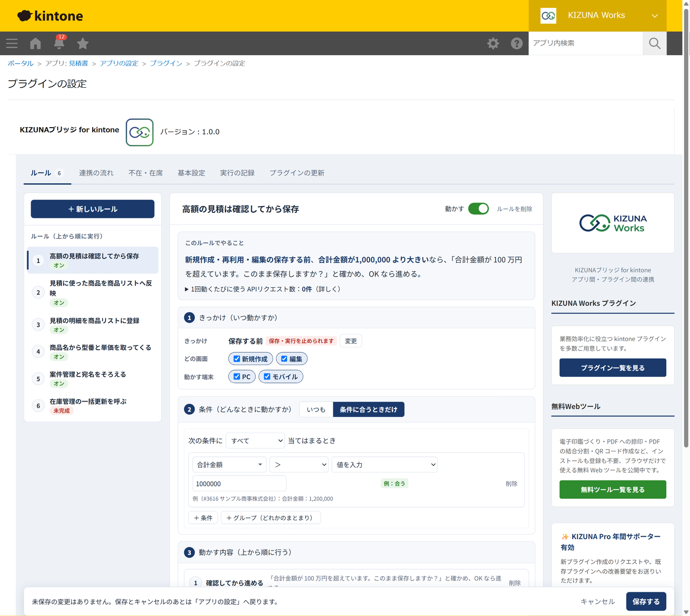Uncheck the 新規作成 checkbox
The height and width of the screenshot is (616, 690).
coord(237,359)
